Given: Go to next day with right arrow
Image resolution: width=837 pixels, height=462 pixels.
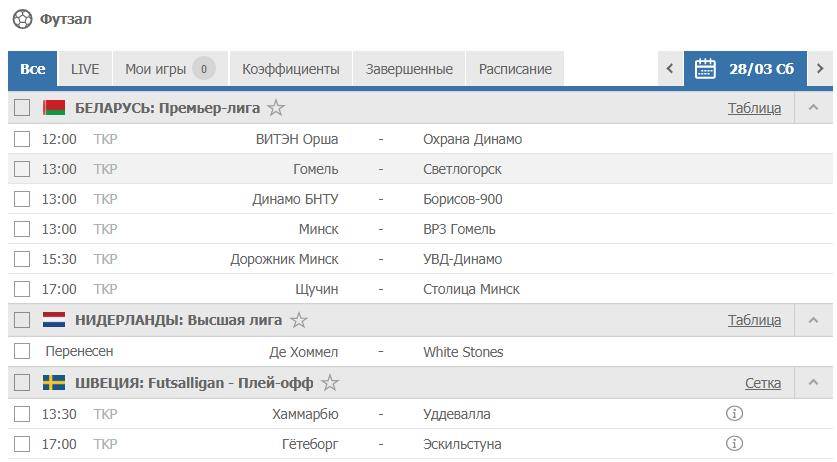Looking at the screenshot, I should [821, 69].
